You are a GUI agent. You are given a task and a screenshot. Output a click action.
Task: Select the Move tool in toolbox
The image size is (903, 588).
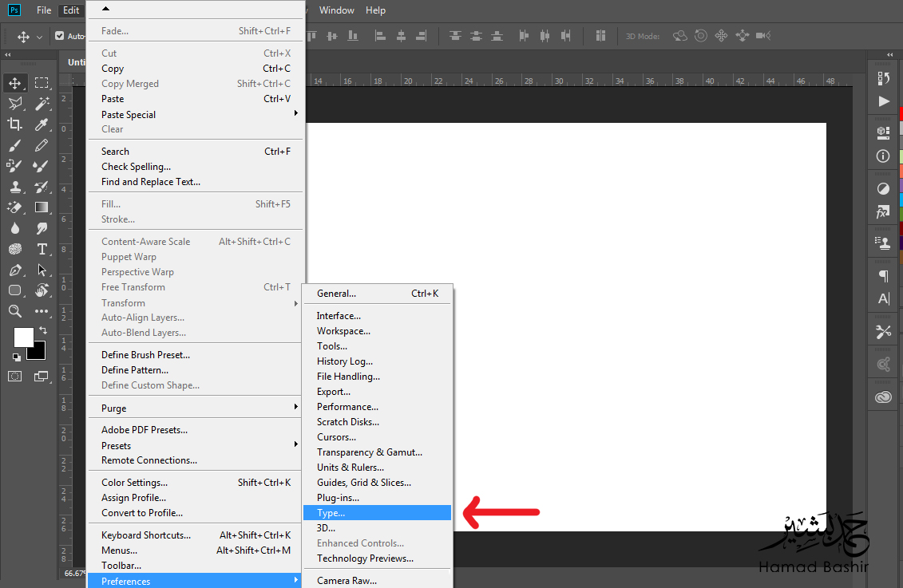click(x=15, y=84)
